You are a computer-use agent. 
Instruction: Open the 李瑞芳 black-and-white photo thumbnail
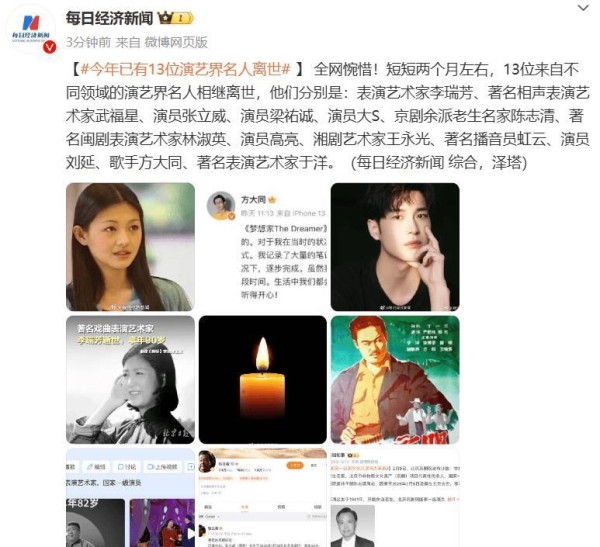130,380
